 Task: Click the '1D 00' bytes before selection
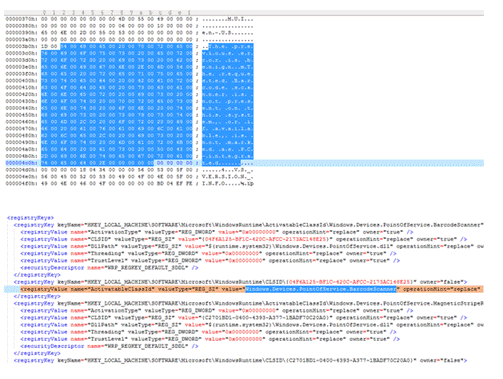point(50,46)
